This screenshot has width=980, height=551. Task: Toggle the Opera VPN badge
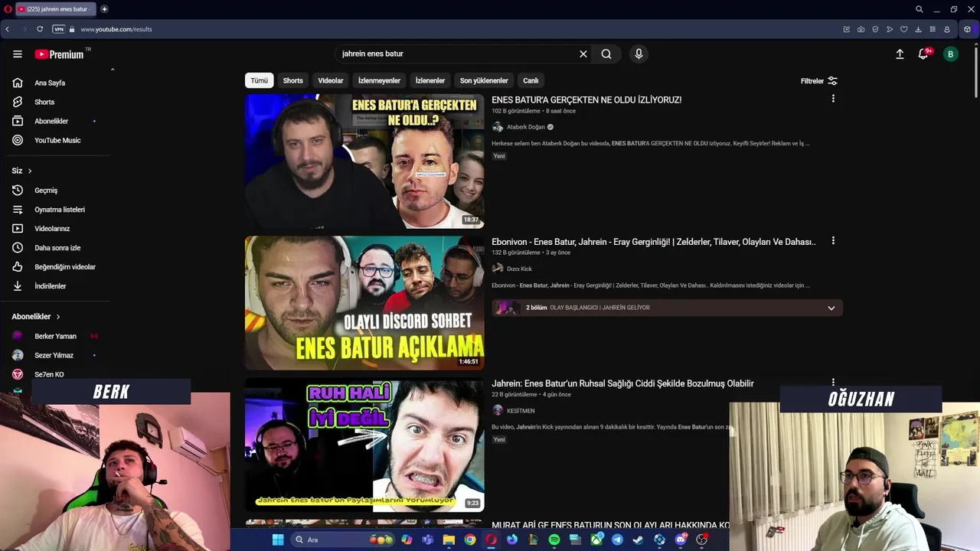58,29
